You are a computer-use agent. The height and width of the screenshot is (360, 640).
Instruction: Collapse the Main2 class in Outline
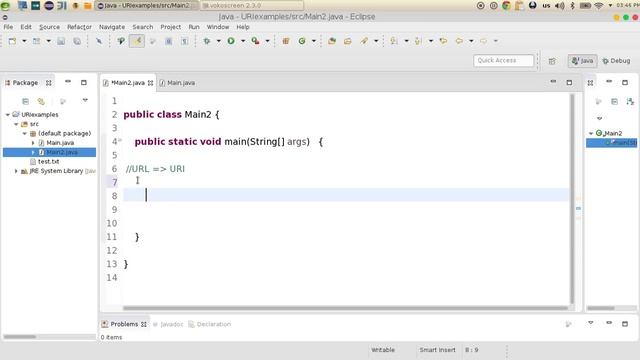(591, 133)
